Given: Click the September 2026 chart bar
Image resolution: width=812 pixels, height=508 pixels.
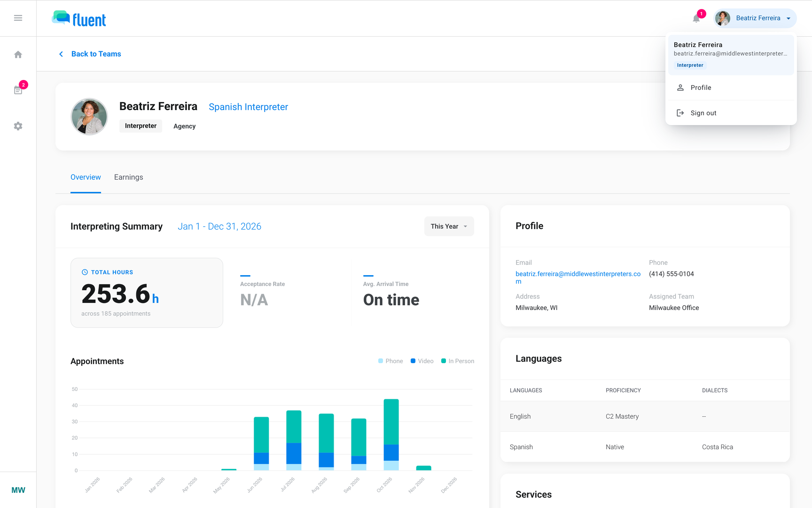Looking at the screenshot, I should (x=359, y=444).
